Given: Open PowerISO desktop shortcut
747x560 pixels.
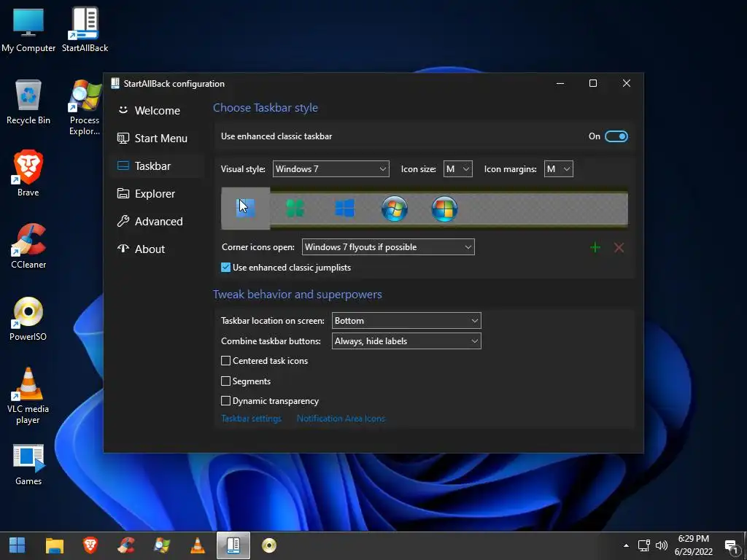Looking at the screenshot, I should click(28, 319).
